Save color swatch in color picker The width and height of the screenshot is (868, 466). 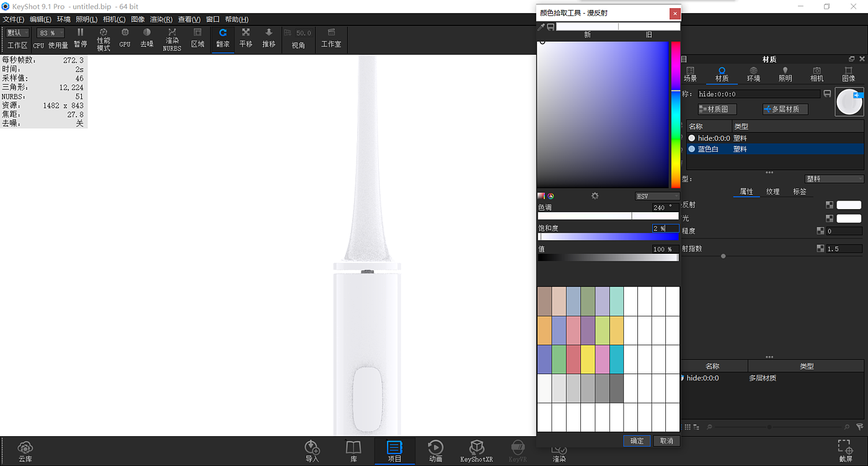click(551, 27)
